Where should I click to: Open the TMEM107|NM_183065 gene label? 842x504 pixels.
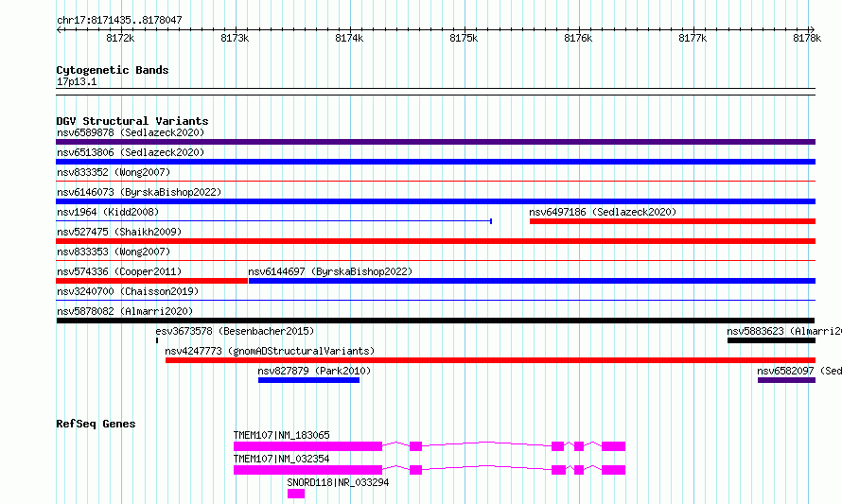click(281, 435)
